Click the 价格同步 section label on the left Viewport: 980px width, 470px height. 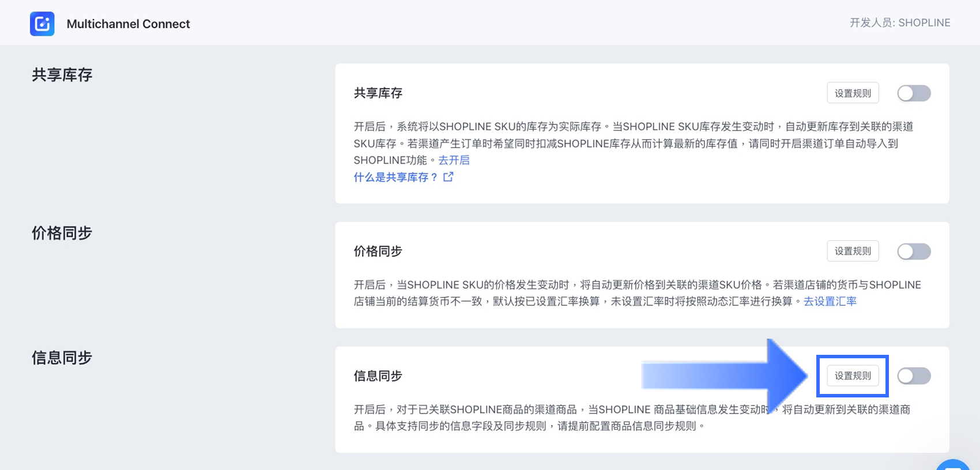pos(62,233)
